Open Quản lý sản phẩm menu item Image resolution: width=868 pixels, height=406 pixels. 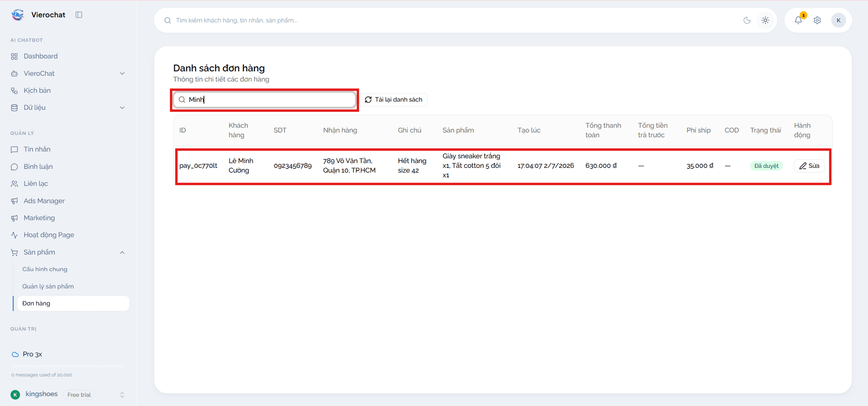48,287
